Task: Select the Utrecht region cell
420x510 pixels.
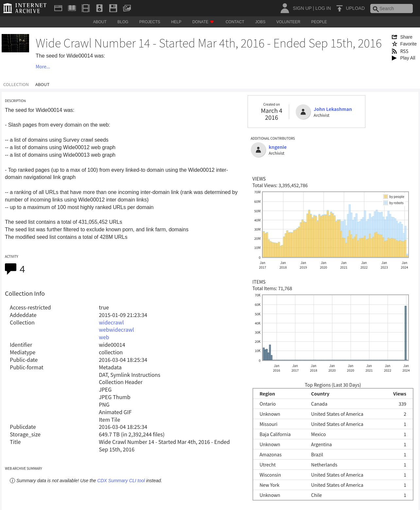Action: tap(268, 465)
